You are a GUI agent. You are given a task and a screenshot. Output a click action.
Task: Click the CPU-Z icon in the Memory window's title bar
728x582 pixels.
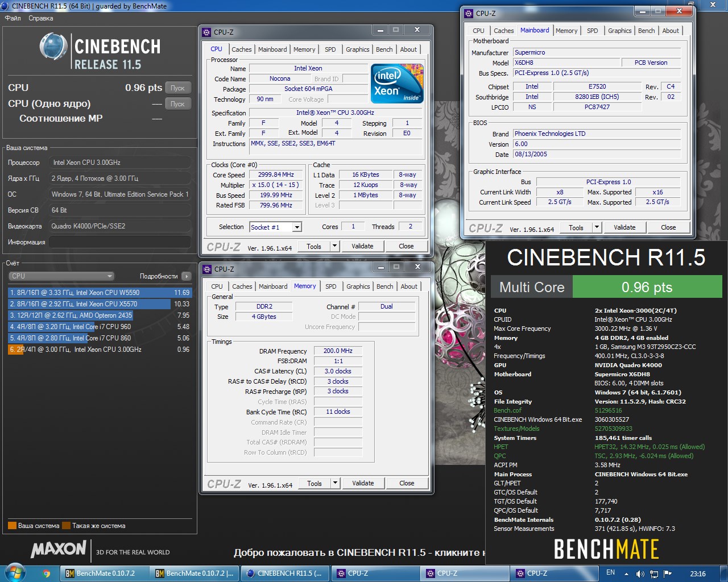pyautogui.click(x=207, y=269)
